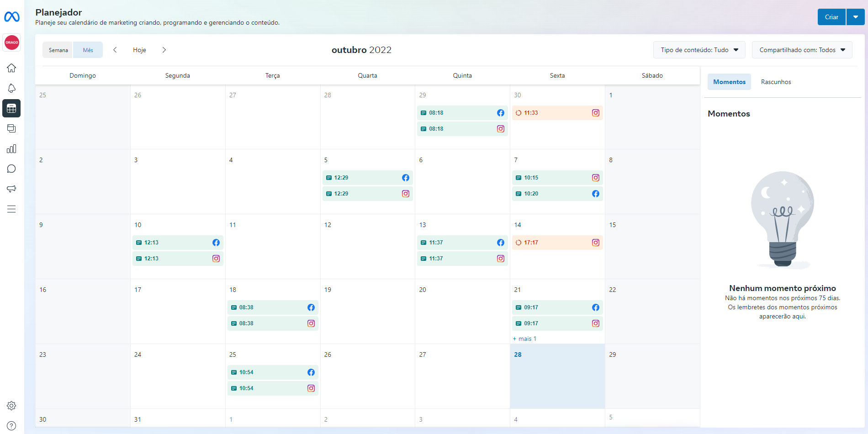Open the Inbox chat icon
Image resolution: width=868 pixels, height=434 pixels.
(x=11, y=169)
